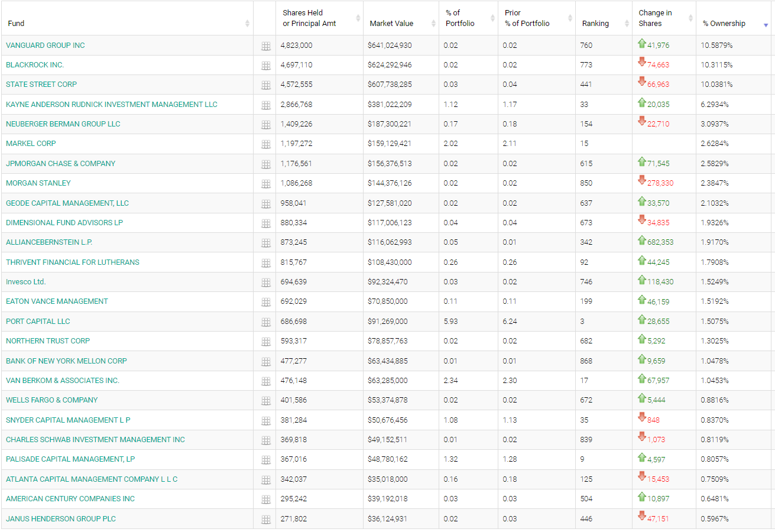Viewport: 775px width, 532px height.
Task: Click the grid icon in the Charles Schwab Investment row
Action: (x=266, y=440)
